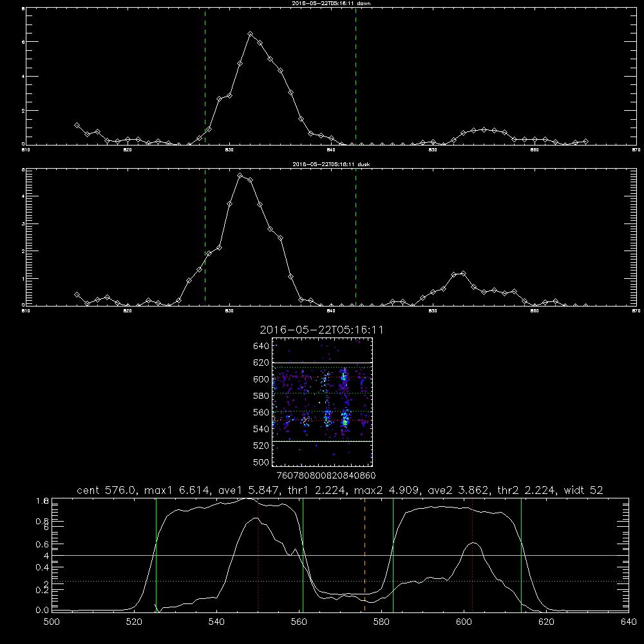Click heatmap x-axis labels '760780800820840860'
644x644 pixels.
coord(326,475)
